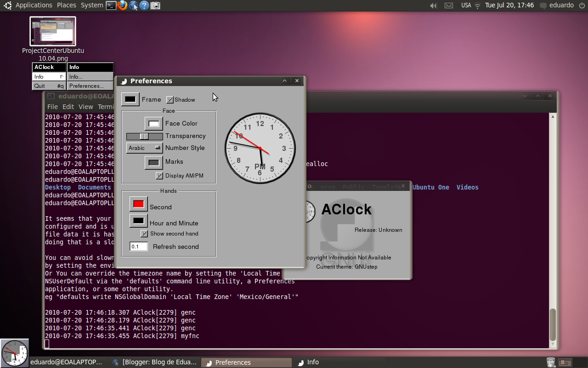Click the globe browser icon in the panel
Screen dimensions: 588x368
pyautogui.click(x=133, y=6)
